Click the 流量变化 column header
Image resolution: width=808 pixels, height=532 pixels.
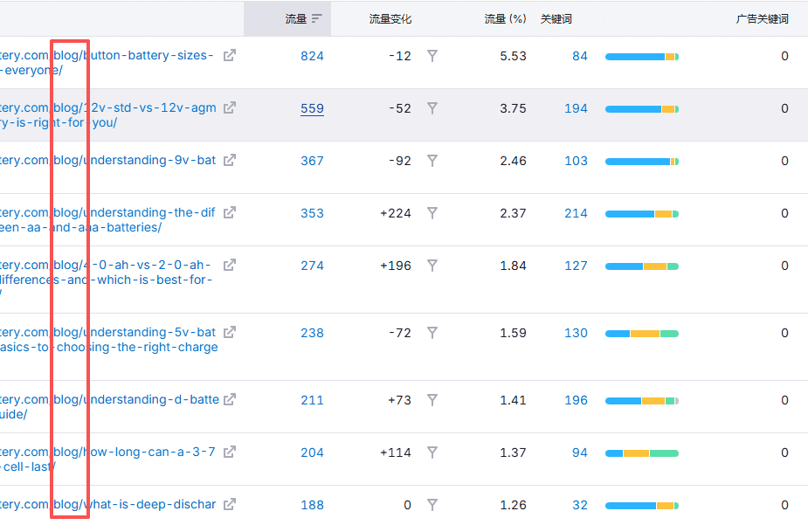[x=390, y=18]
